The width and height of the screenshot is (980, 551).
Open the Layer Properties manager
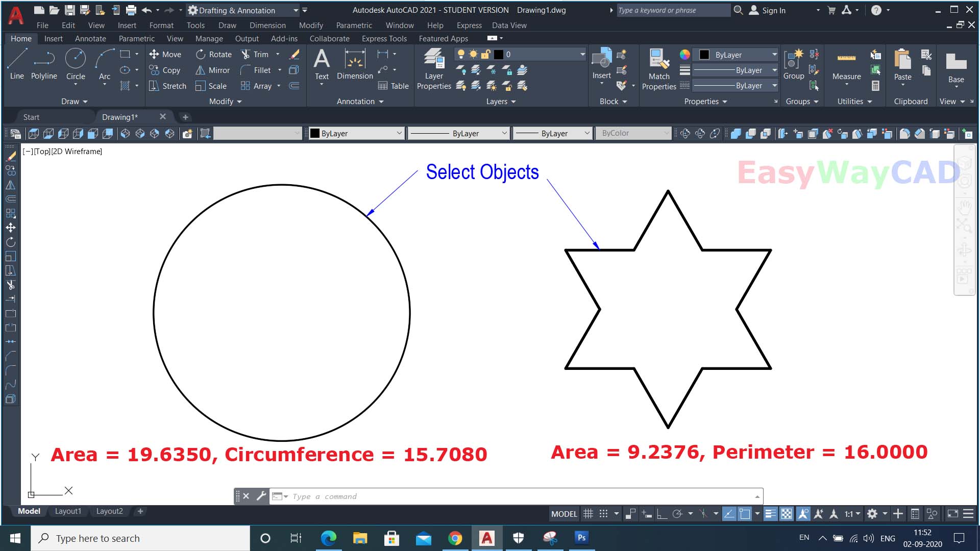pos(433,69)
